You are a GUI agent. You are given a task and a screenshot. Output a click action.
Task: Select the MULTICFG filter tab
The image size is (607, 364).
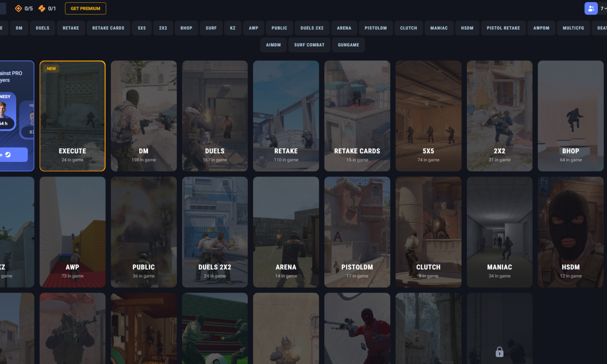point(573,28)
